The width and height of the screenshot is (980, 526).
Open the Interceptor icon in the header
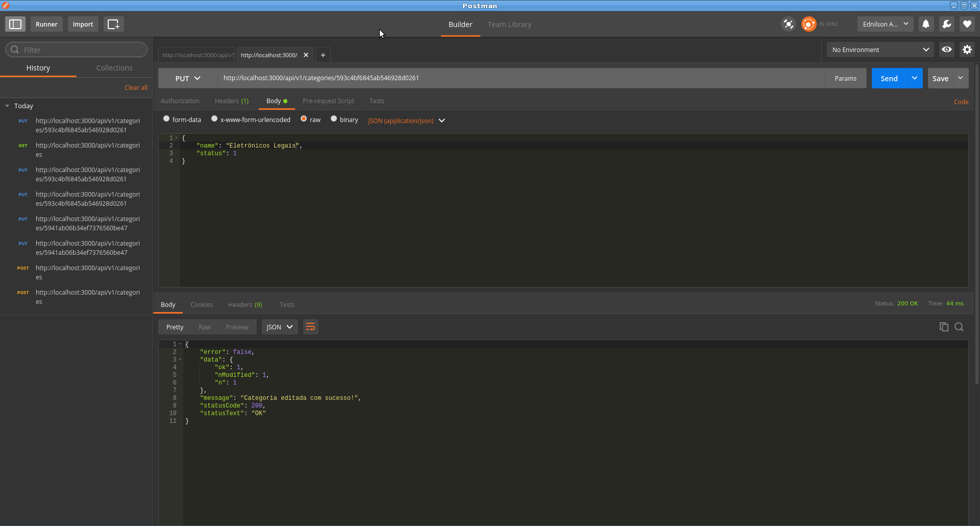(x=788, y=24)
